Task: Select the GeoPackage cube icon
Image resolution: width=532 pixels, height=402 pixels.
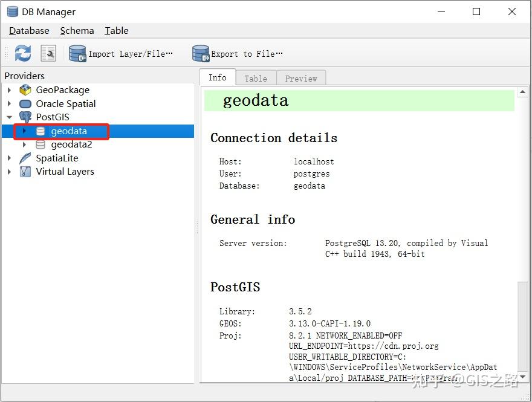Action: (25, 89)
